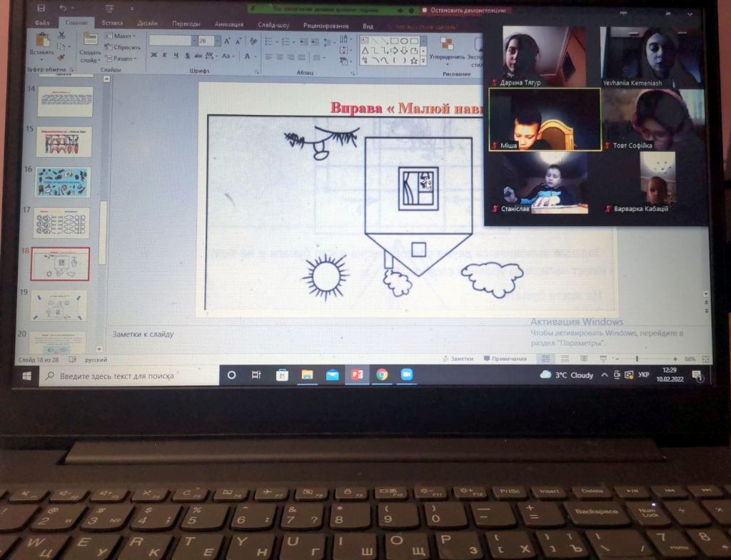Click the Reset (Сбросить) slide button

point(123,48)
